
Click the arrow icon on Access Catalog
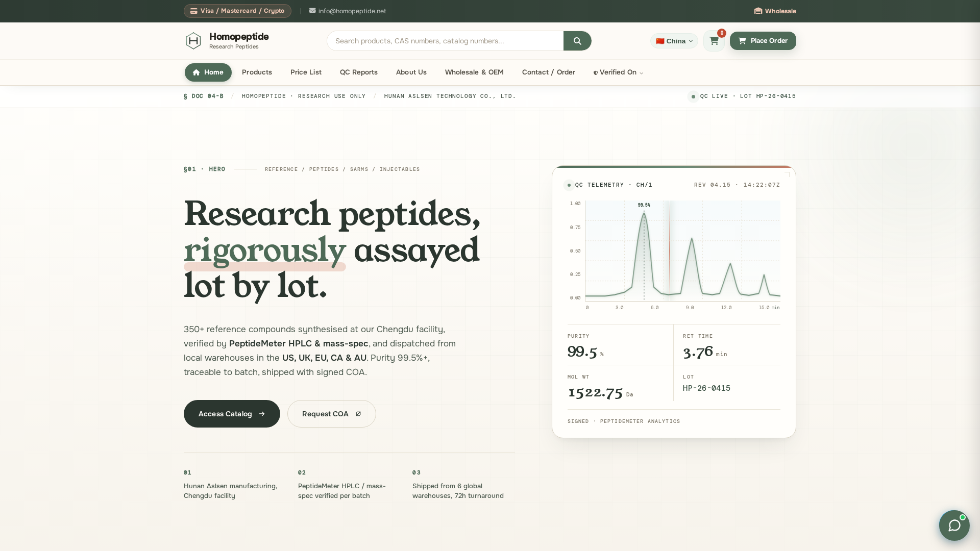click(x=262, y=414)
